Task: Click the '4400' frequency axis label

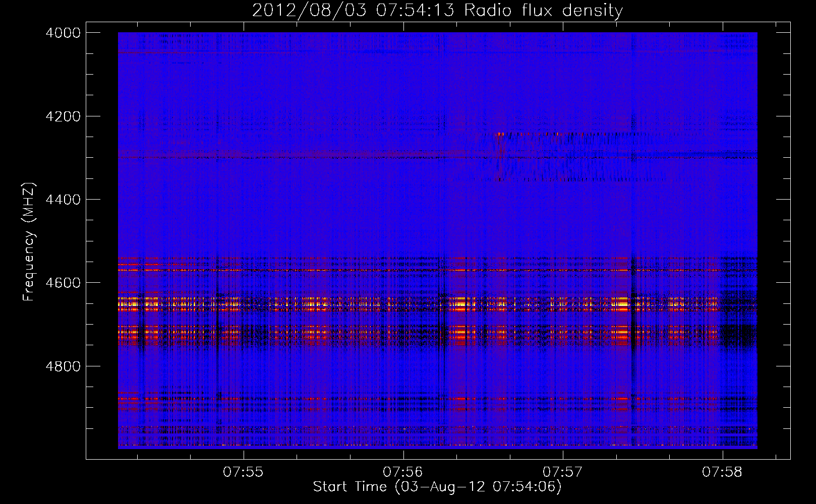Action: [x=63, y=200]
